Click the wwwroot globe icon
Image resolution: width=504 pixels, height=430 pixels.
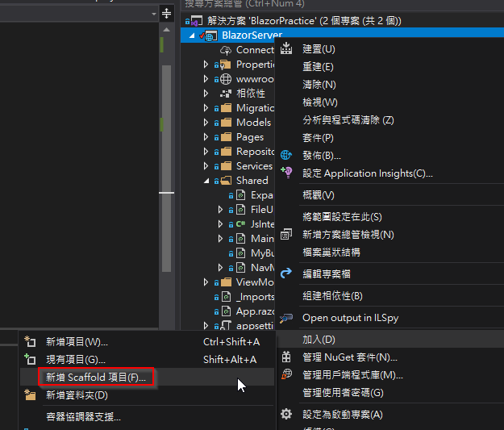pos(225,79)
